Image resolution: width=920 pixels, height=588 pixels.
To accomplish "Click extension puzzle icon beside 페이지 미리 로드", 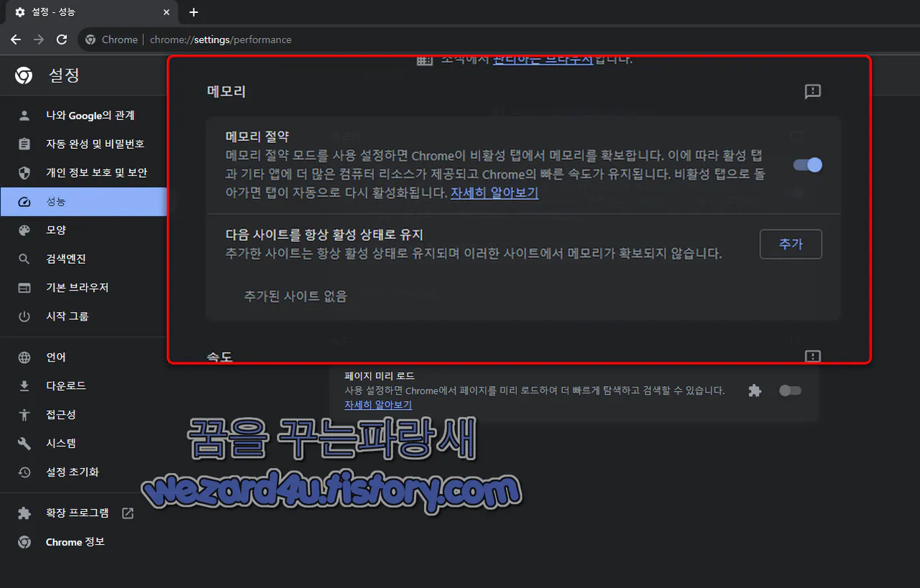I will coord(755,391).
